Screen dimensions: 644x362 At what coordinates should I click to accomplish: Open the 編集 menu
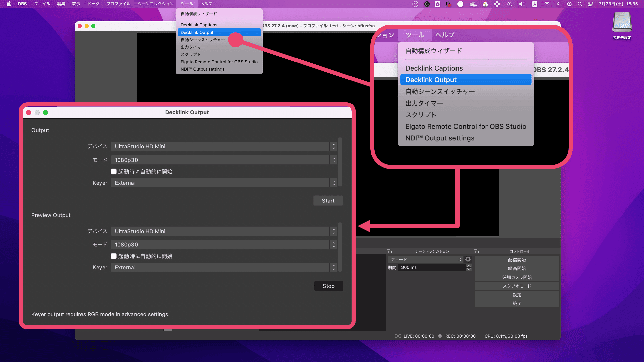(61, 4)
